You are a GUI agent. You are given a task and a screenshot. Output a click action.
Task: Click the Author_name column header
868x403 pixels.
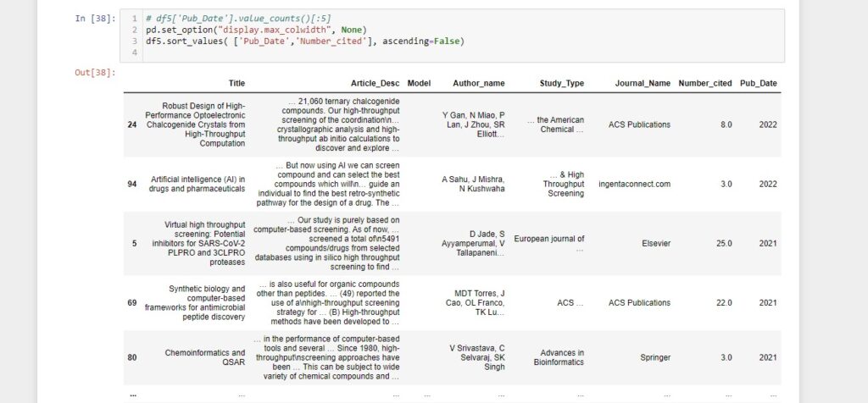pos(479,83)
